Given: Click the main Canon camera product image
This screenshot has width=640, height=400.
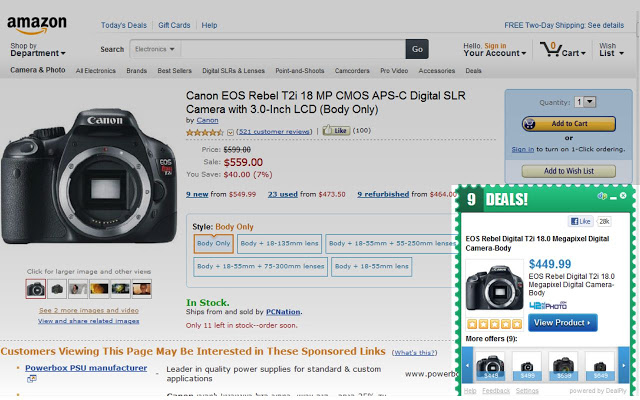Looking at the screenshot, I should [x=89, y=176].
